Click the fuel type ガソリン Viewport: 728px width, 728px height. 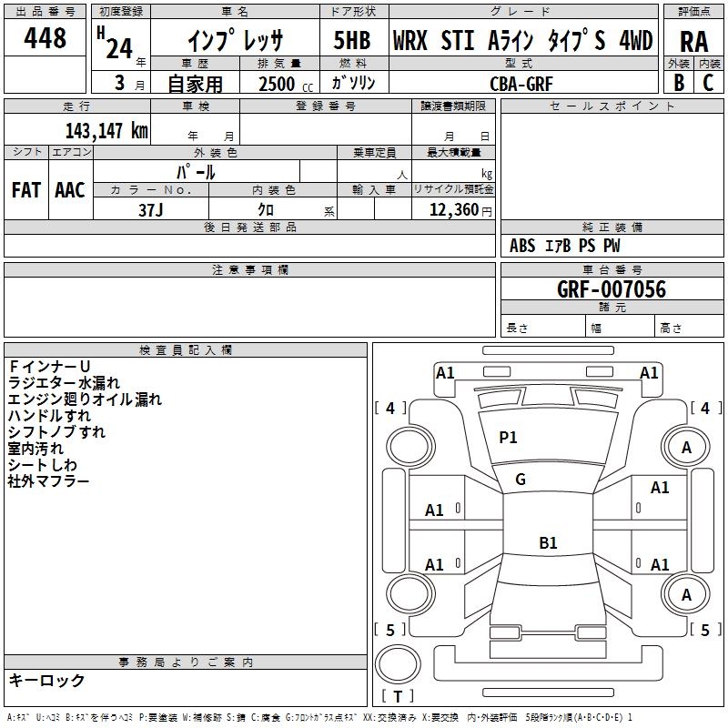click(353, 83)
